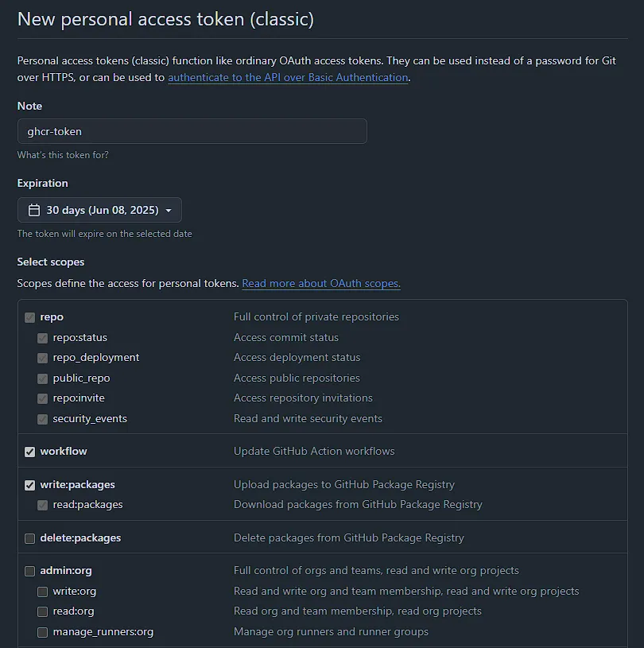Uncheck the workflow scope checkbox
Screen dimensions: 644x648
tap(30, 452)
